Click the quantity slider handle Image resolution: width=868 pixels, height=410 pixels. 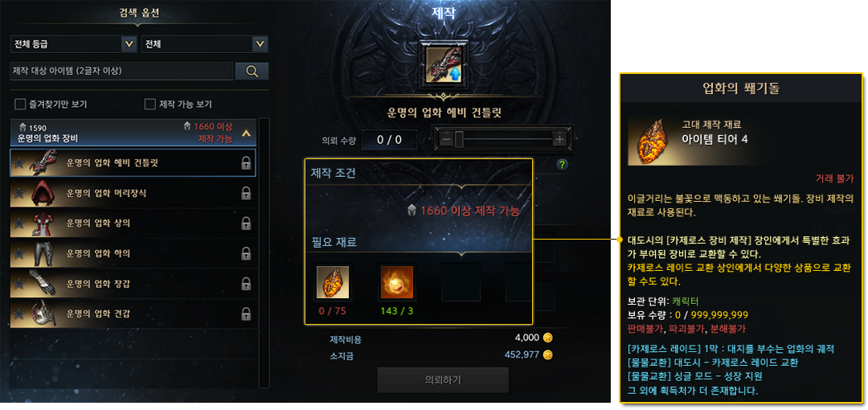pos(459,140)
